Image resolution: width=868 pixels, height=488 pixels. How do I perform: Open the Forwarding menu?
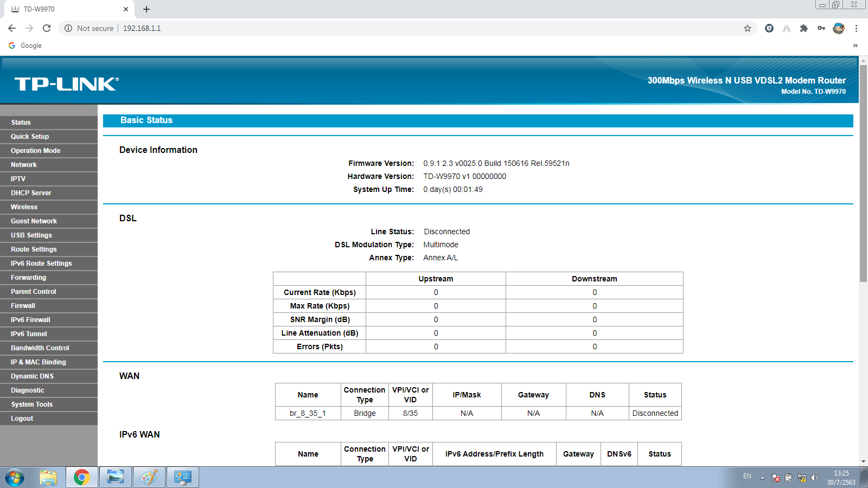(x=49, y=278)
